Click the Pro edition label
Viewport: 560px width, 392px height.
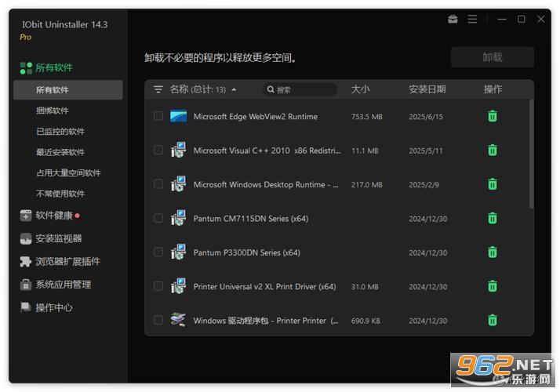coord(25,37)
